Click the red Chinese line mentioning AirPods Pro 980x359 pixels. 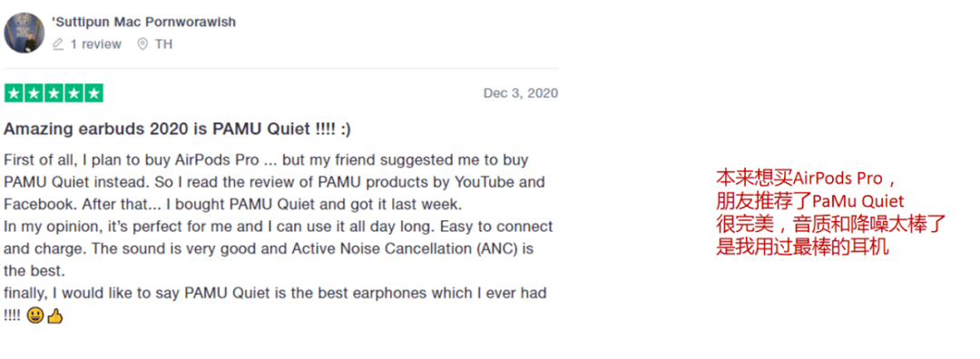[x=808, y=179]
